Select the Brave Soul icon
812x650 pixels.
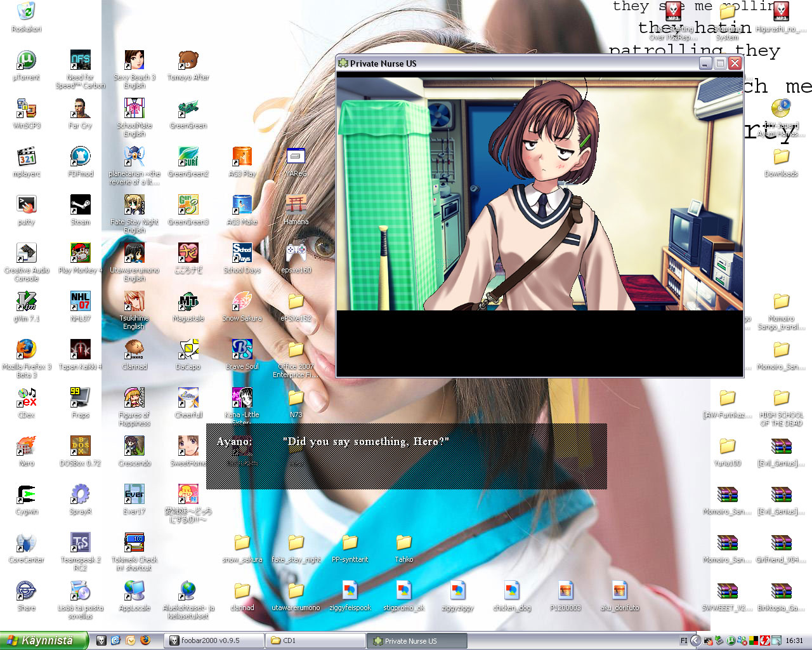tap(242, 350)
